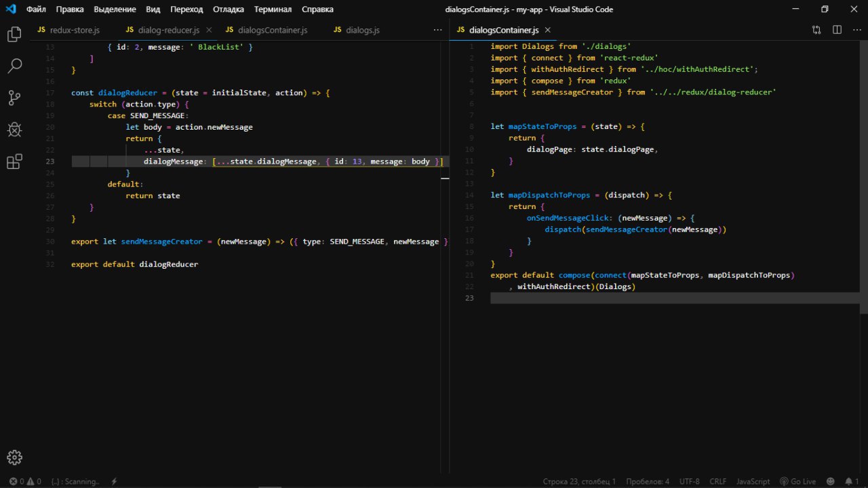The image size is (868, 488).
Task: Click the feedback smiley icon
Action: 830,481
